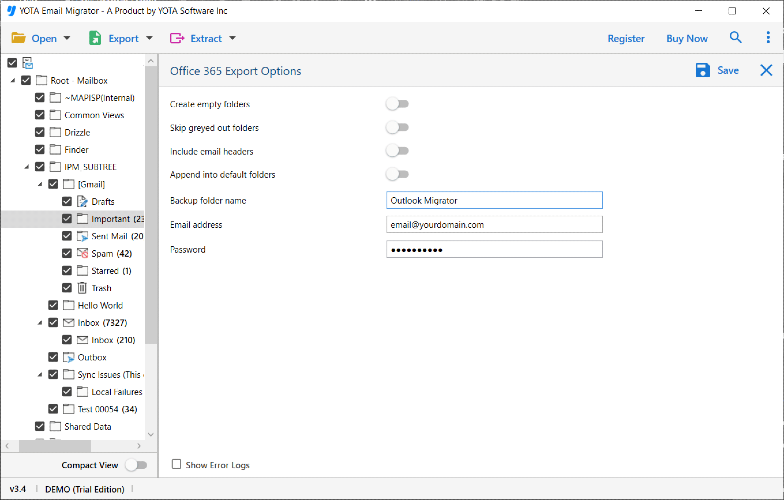
Task: Collapse the Root - Mailbox tree node
Action: click(x=13, y=80)
